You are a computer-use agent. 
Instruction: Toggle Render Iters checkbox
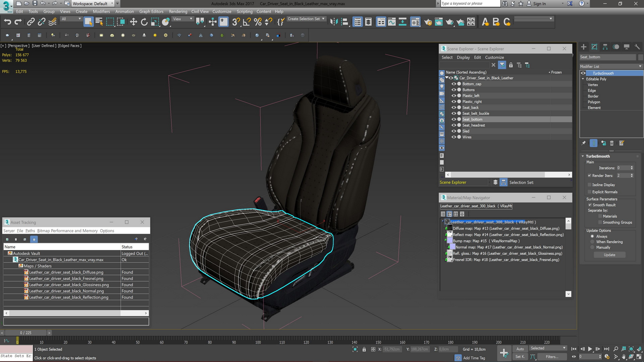[x=589, y=175]
